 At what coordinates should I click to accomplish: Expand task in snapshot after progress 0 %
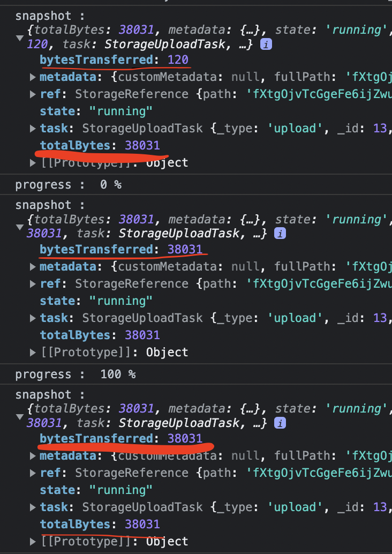(x=33, y=318)
